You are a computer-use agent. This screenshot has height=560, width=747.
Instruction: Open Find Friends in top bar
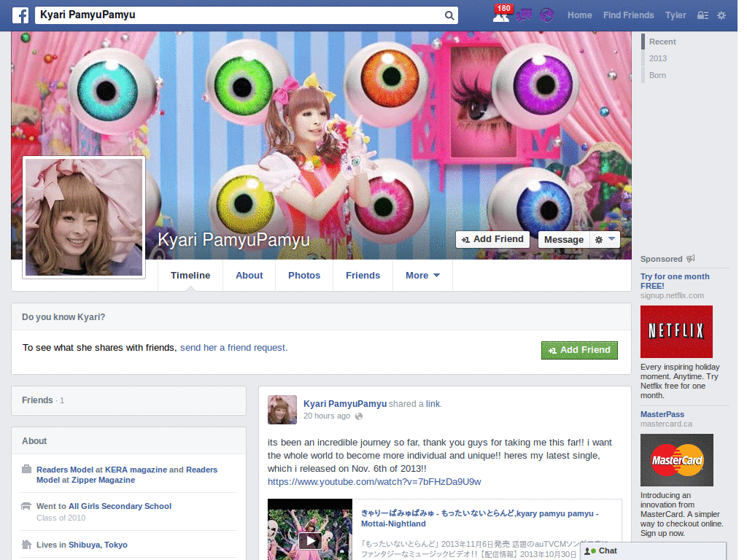pos(628,15)
